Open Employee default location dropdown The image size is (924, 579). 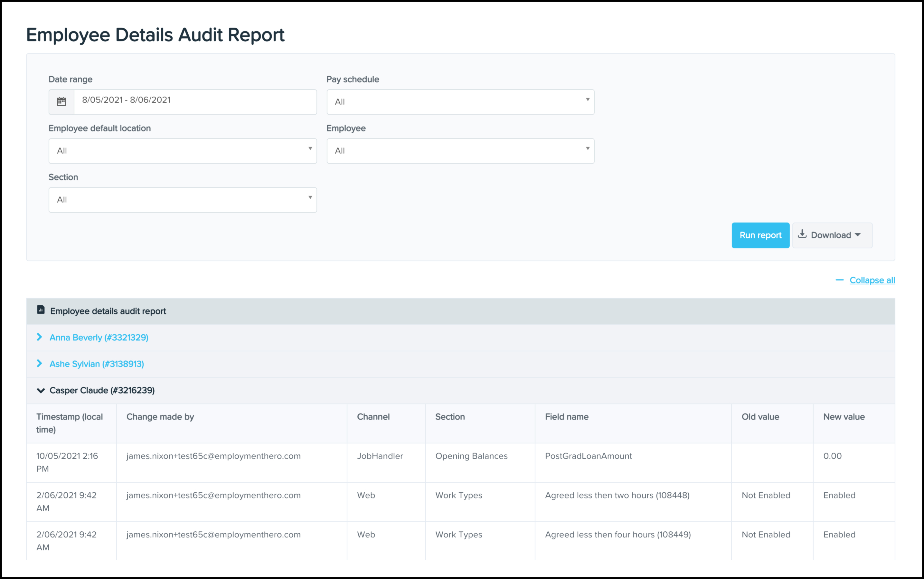(x=183, y=151)
